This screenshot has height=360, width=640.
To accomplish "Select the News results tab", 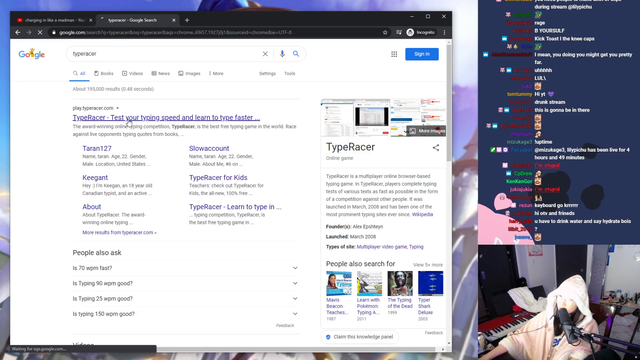I will (x=160, y=73).
